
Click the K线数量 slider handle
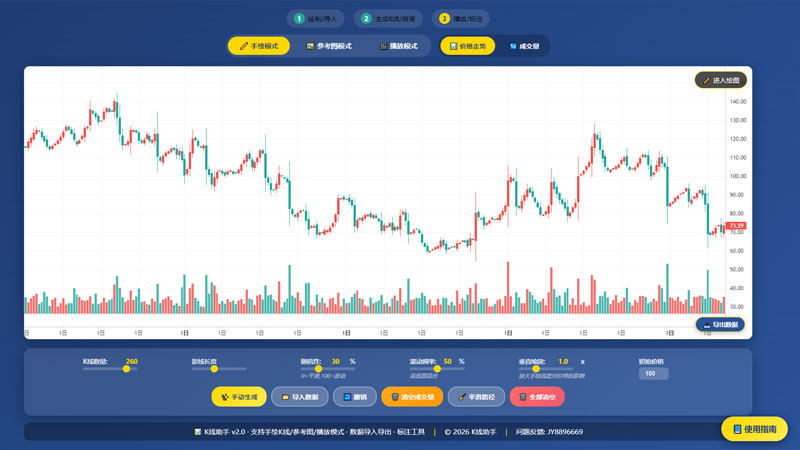point(126,369)
